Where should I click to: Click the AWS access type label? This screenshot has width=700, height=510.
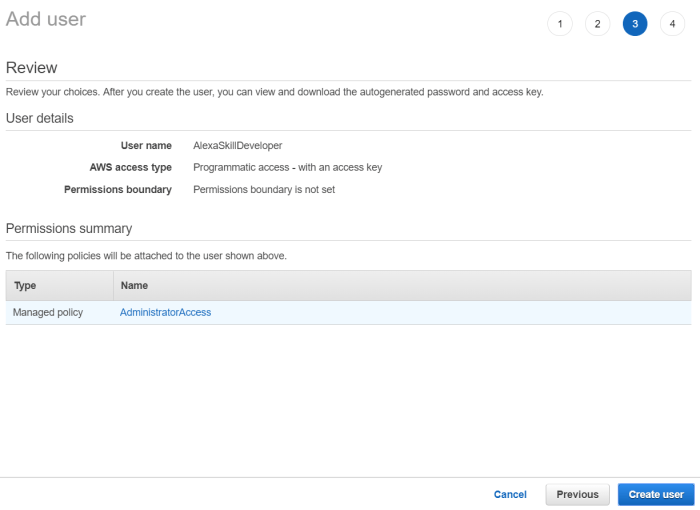130,167
